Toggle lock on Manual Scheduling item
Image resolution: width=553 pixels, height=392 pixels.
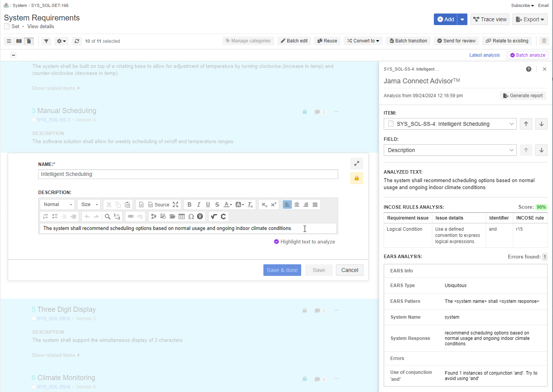tap(305, 112)
